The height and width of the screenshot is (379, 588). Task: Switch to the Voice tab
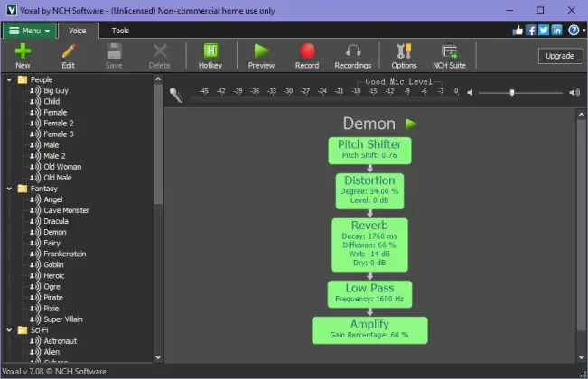pos(78,31)
